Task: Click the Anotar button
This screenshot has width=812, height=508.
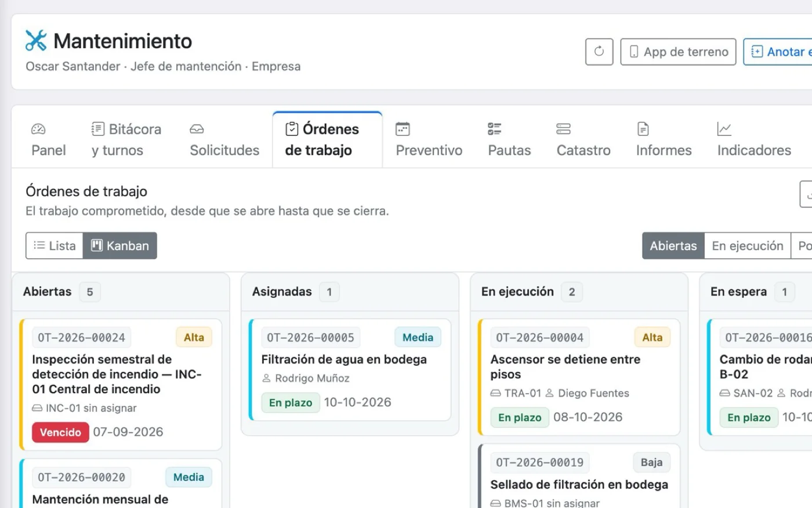Action: point(778,52)
